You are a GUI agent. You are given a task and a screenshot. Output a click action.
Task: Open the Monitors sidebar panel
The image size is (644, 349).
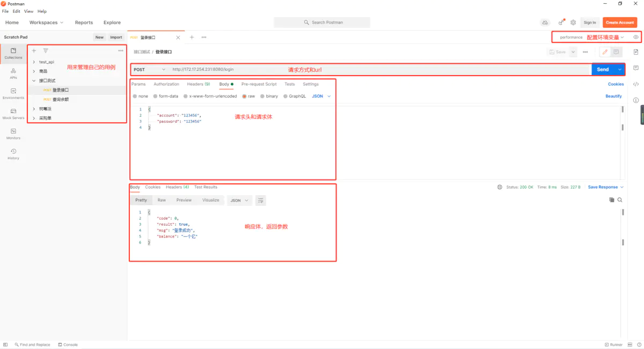[x=13, y=134]
